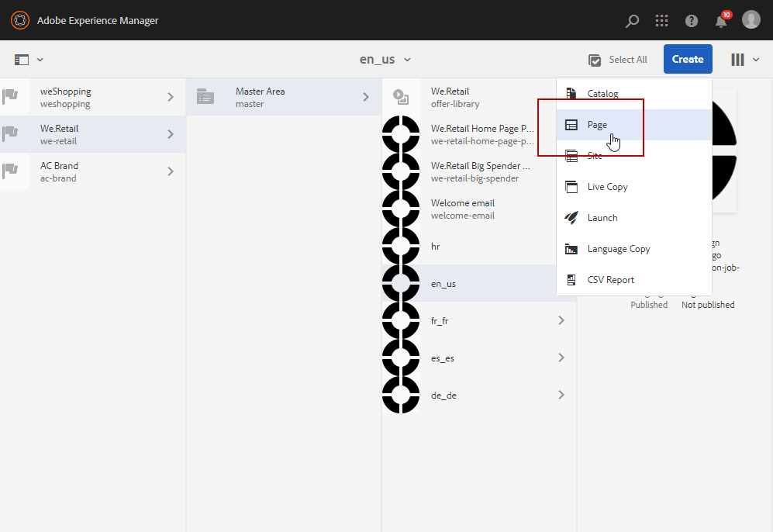This screenshot has height=532, width=773.
Task: Click the offer-library icon
Action: pyautogui.click(x=401, y=97)
